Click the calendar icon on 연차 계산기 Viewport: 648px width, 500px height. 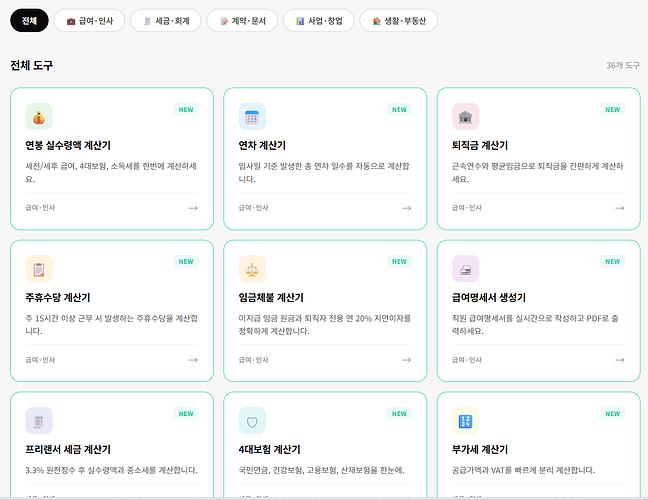click(x=252, y=116)
